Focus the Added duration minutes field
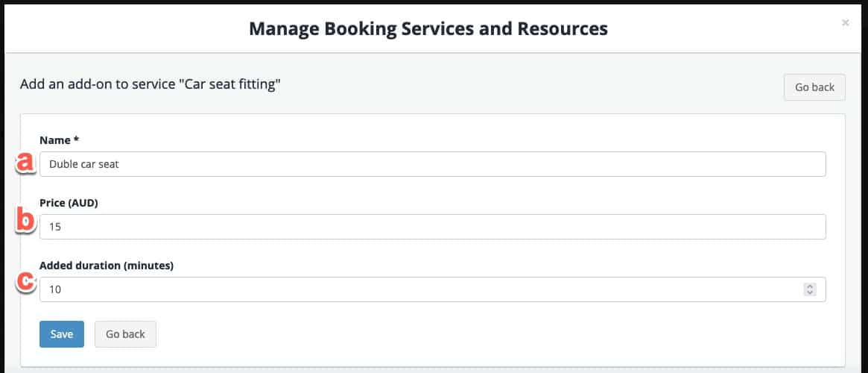The width and height of the screenshot is (868, 373). [x=432, y=289]
